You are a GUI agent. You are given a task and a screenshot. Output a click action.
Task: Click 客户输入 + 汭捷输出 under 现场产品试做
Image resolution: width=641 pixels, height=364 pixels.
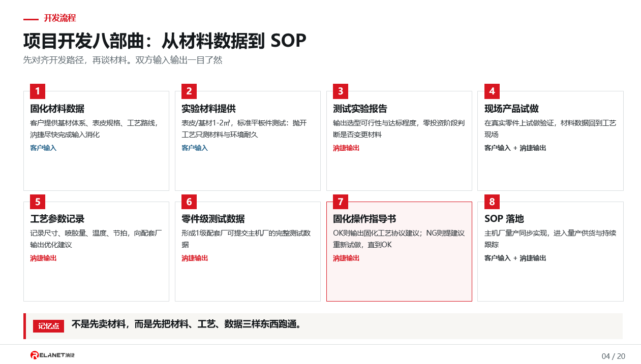tap(515, 148)
